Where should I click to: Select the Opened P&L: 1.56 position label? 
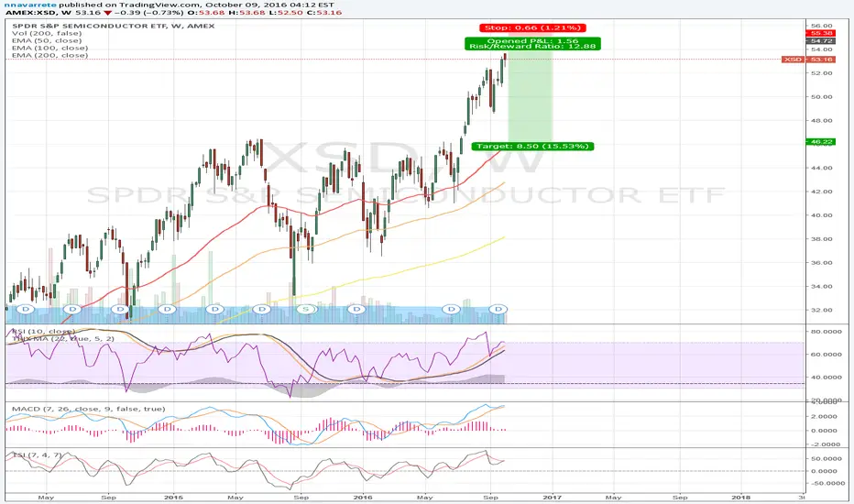(532, 41)
